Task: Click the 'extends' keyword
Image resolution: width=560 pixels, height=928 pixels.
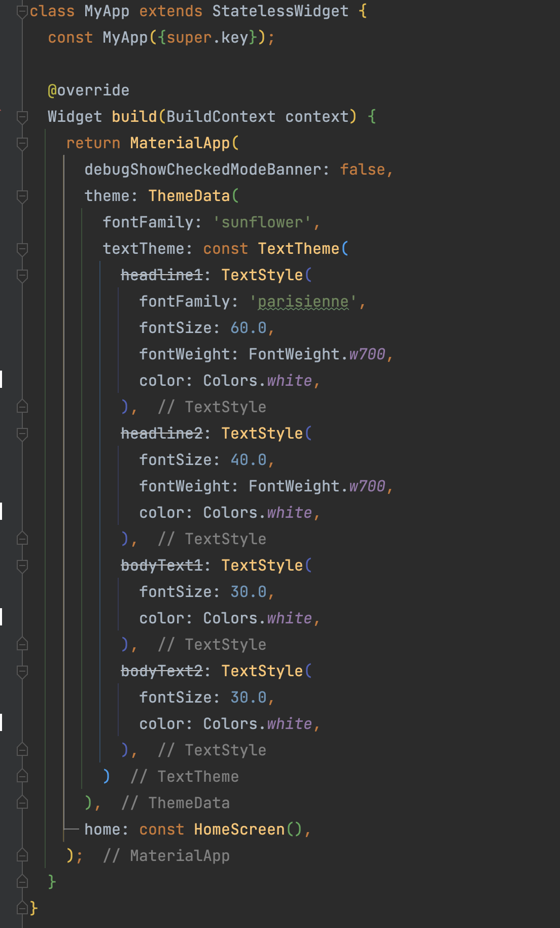Action: [x=171, y=11]
